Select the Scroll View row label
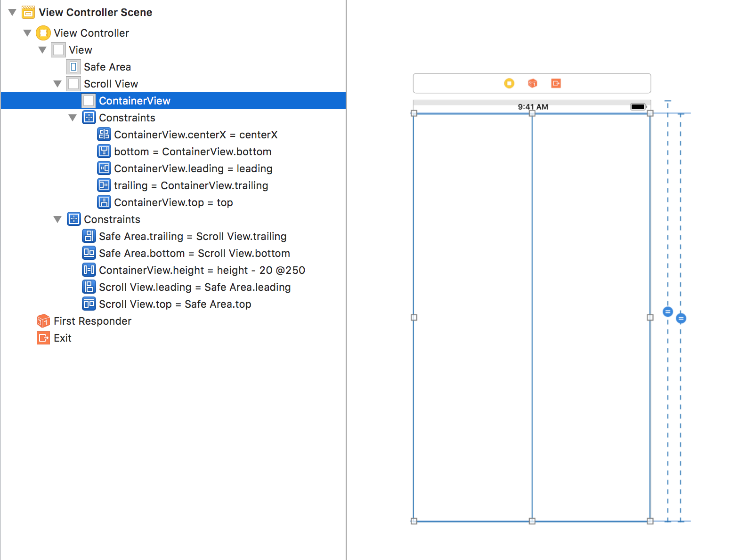 pyautogui.click(x=111, y=84)
